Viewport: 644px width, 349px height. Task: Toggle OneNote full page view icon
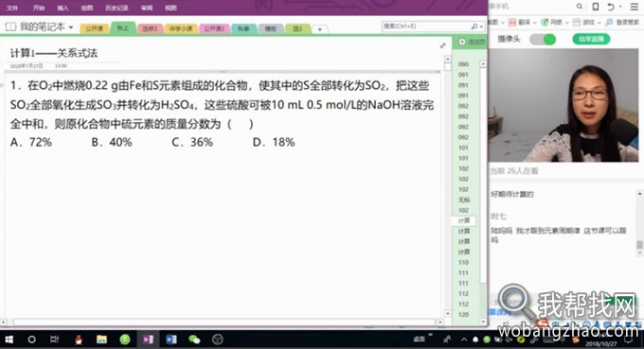(x=443, y=45)
